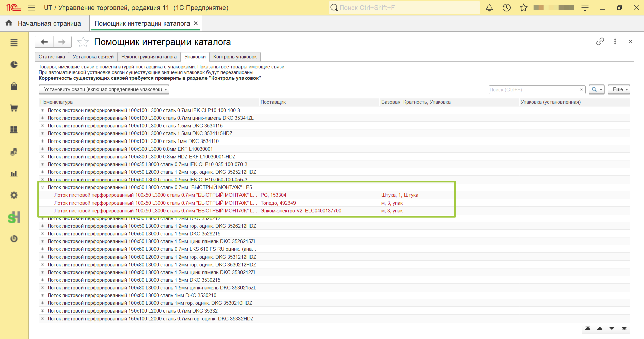Open the pie chart sidebar section
The image size is (644, 339).
tap(14, 64)
